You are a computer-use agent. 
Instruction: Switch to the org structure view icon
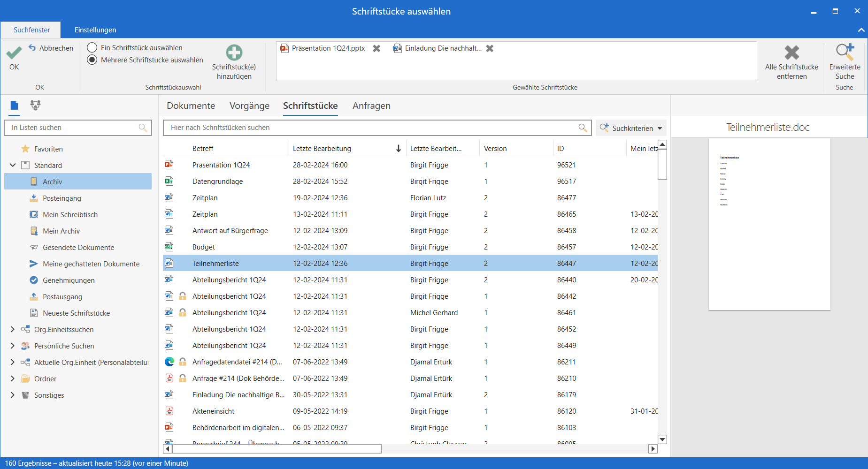coord(35,106)
